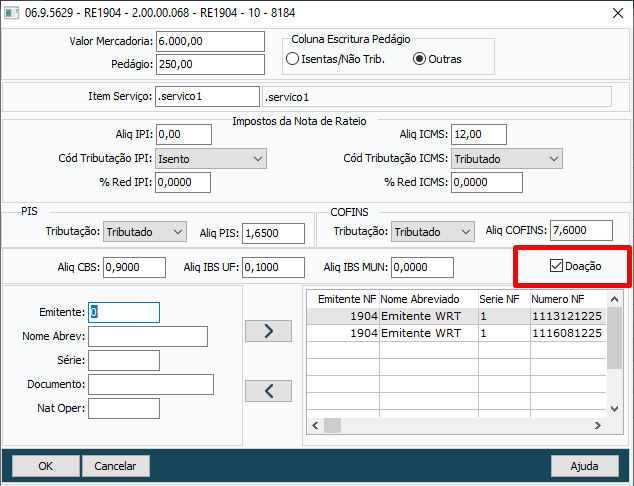Screen dimensions: 634x486
Task: Click the Pedágio input field
Action: coord(210,64)
